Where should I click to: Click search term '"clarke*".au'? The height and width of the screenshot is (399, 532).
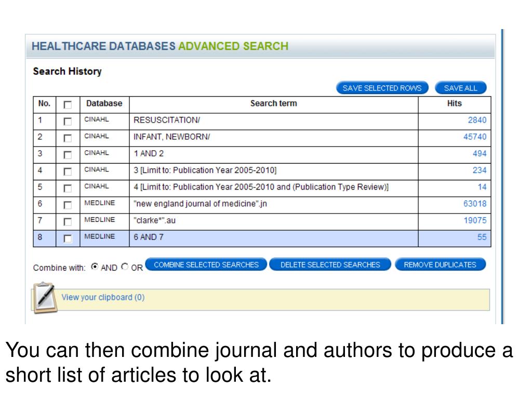coord(154,220)
